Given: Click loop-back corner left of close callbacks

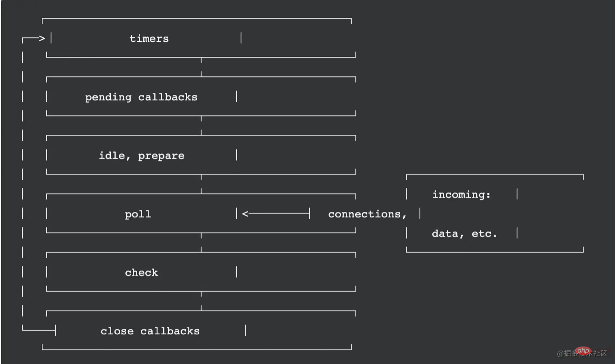Looking at the screenshot, I should pyautogui.click(x=39, y=329).
